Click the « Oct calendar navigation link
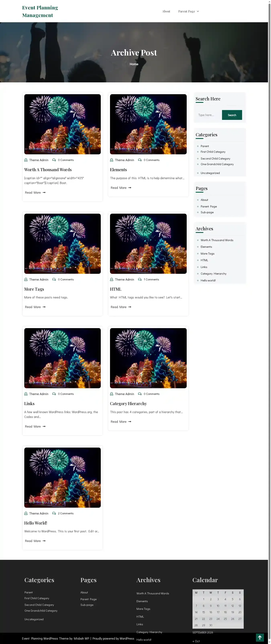 (196, 641)
